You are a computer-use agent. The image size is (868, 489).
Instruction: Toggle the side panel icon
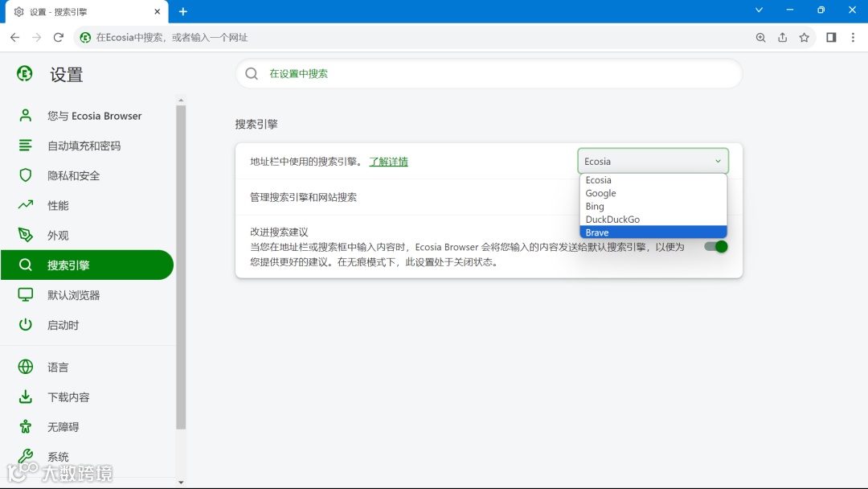pyautogui.click(x=831, y=37)
